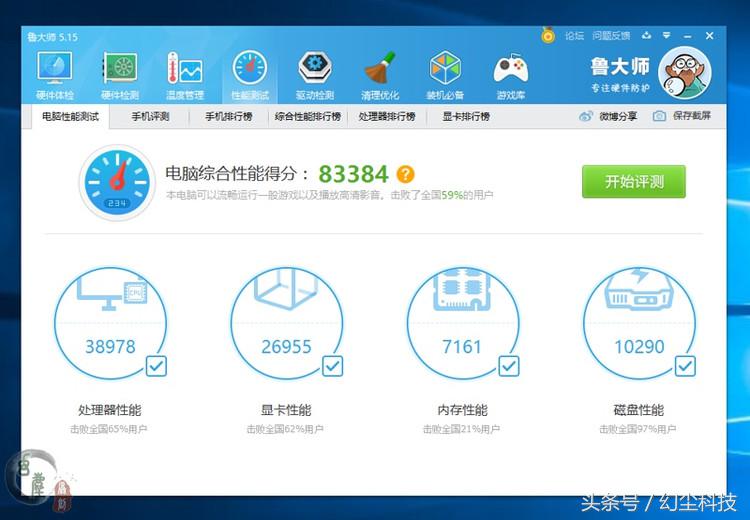Uncheck the 内存性能 test checkbox
Image resolution: width=750 pixels, height=520 pixels.
(509, 366)
